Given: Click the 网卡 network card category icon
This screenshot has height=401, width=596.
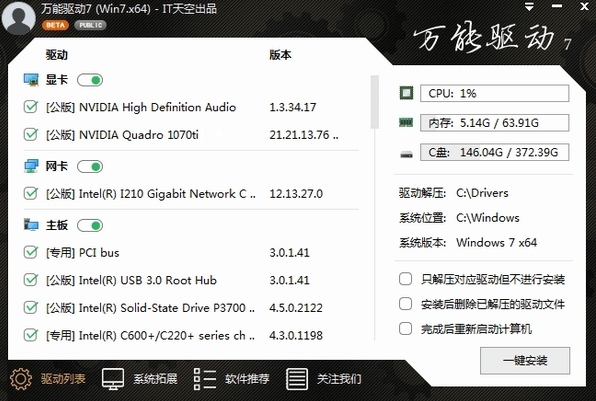Looking at the screenshot, I should point(31,166).
